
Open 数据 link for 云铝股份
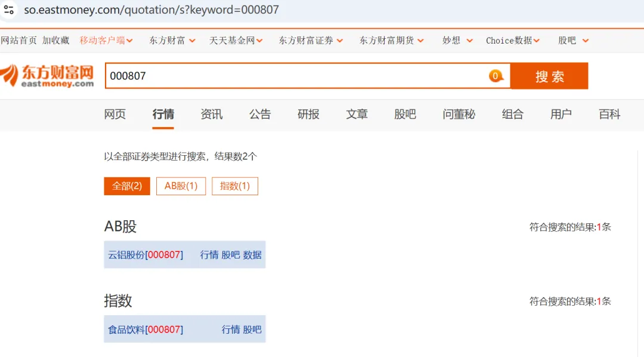tap(252, 255)
